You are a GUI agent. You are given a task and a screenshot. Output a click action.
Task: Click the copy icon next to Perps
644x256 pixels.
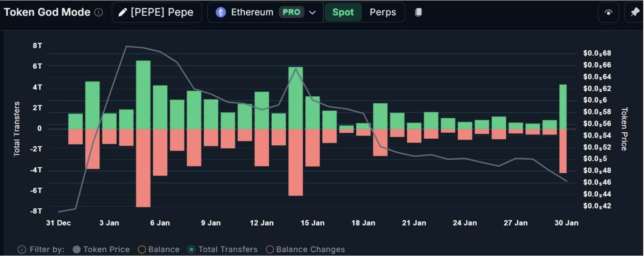418,12
